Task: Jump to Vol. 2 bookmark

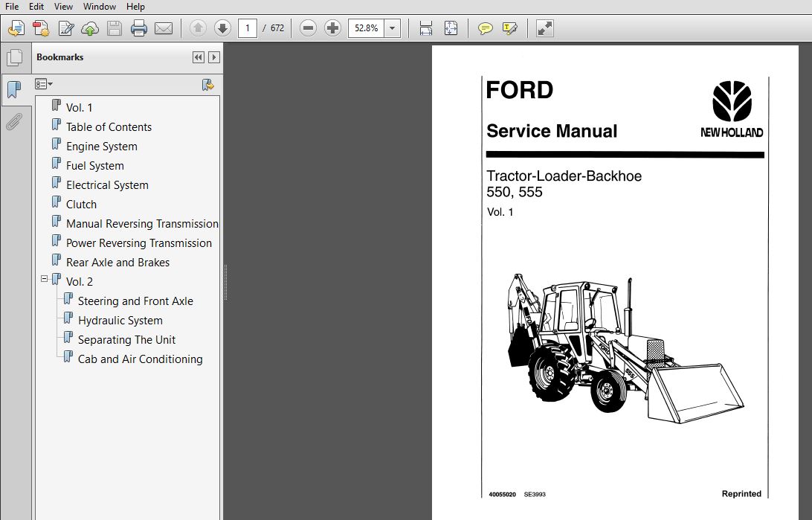Action: point(80,282)
